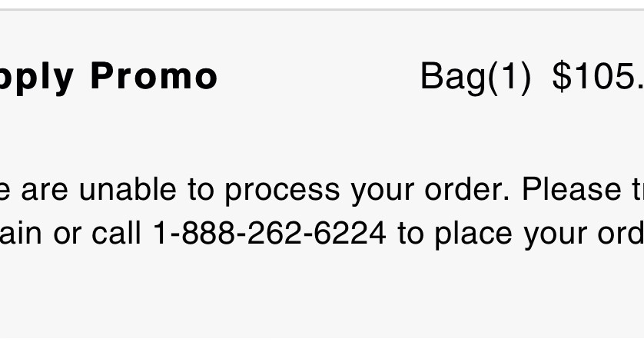Click the word "unable" in the error message
Screen dimensions: 644x362
click(128, 189)
